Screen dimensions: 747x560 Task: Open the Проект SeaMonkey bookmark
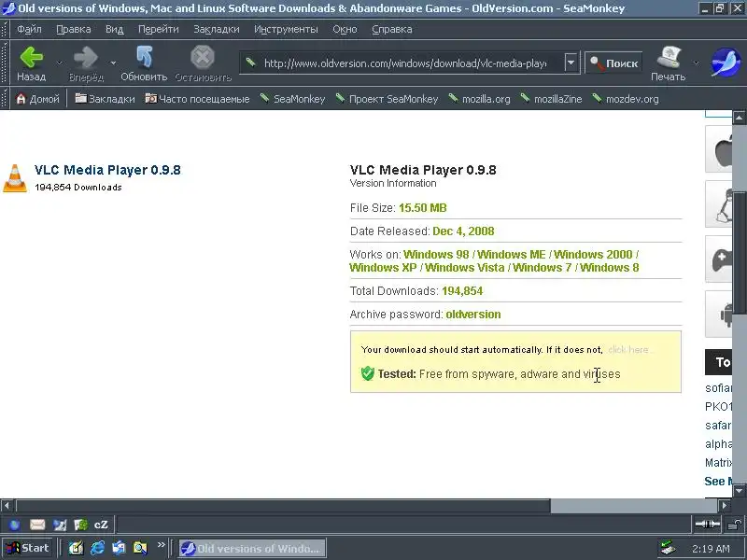pyautogui.click(x=387, y=99)
